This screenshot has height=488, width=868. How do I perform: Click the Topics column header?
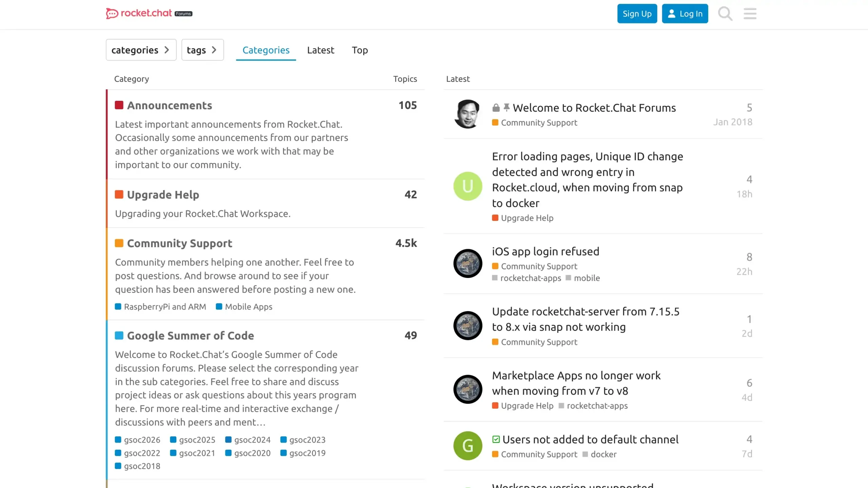[405, 79]
